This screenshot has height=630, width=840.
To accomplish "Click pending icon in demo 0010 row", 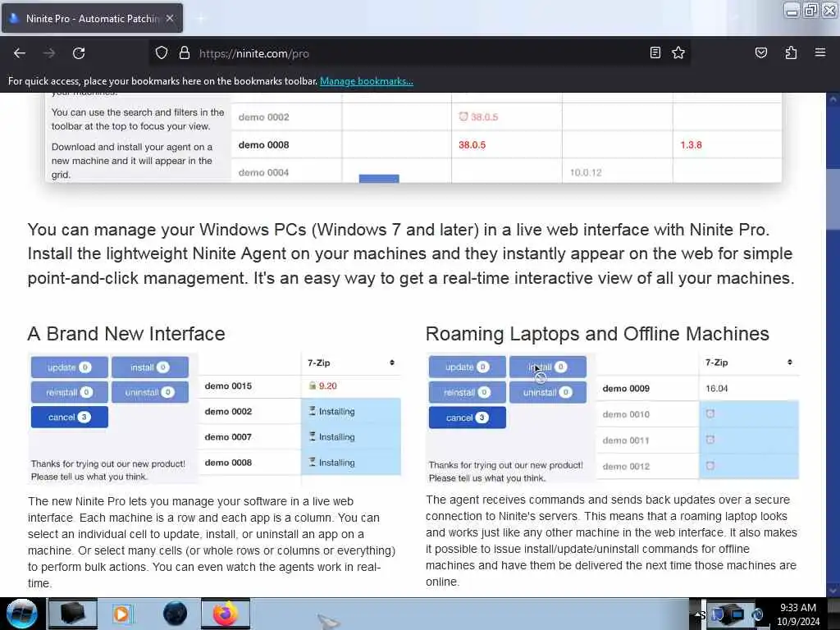I will tap(710, 413).
